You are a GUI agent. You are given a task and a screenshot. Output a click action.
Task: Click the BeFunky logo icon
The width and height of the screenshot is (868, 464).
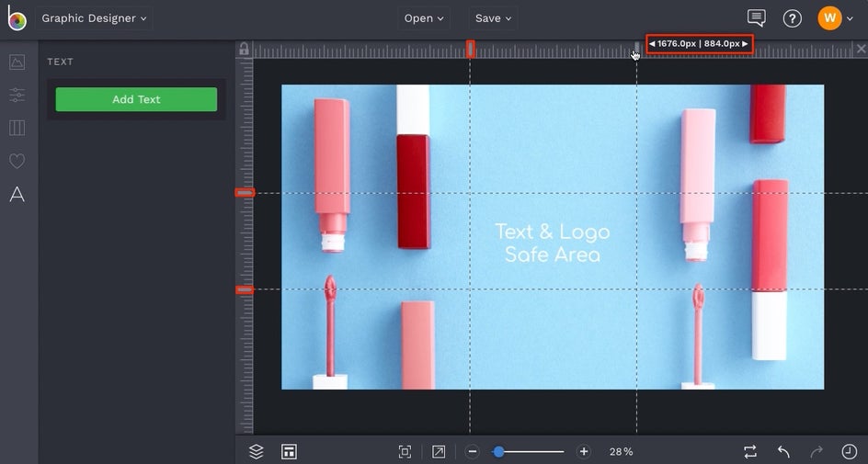pos(17,18)
